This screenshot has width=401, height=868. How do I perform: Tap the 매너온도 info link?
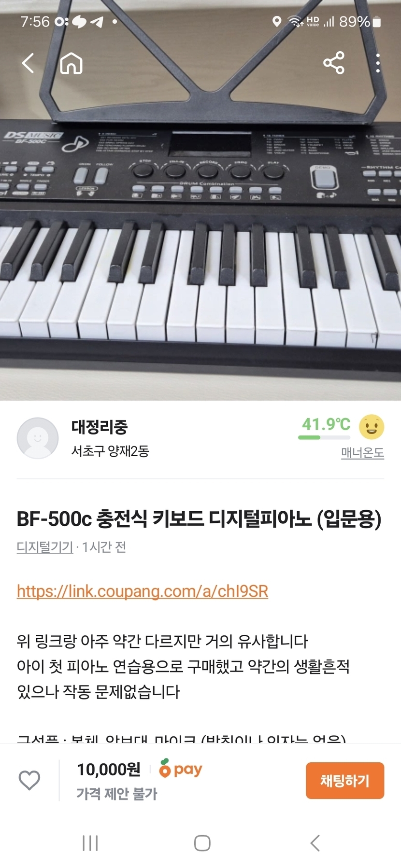pyautogui.click(x=362, y=452)
